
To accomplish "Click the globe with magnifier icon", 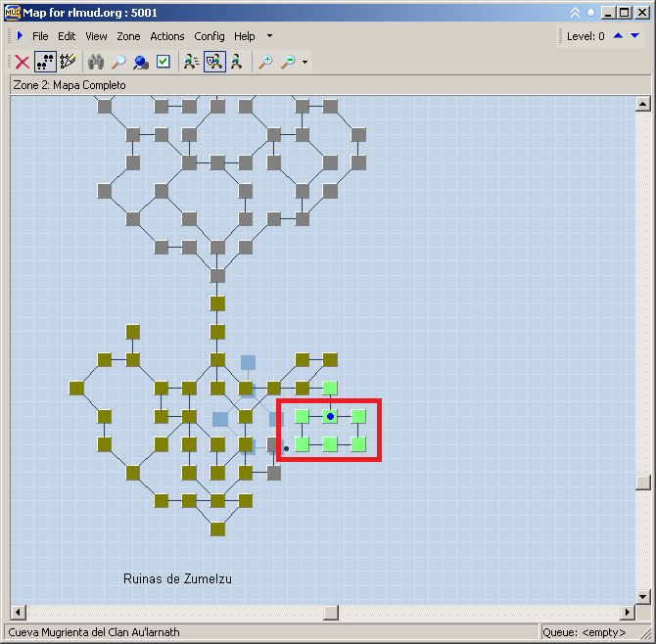I will [141, 62].
